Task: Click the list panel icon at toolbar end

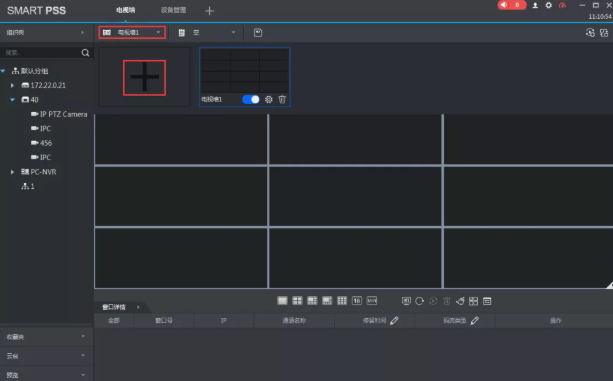Action: pos(487,301)
